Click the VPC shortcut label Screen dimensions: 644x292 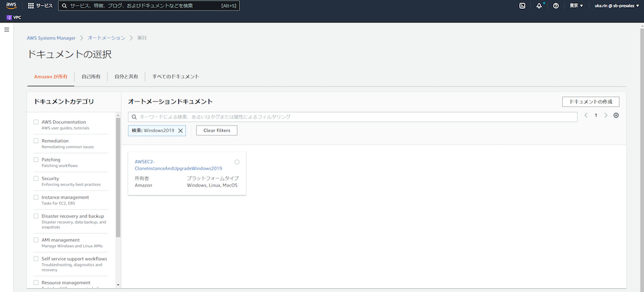click(17, 17)
